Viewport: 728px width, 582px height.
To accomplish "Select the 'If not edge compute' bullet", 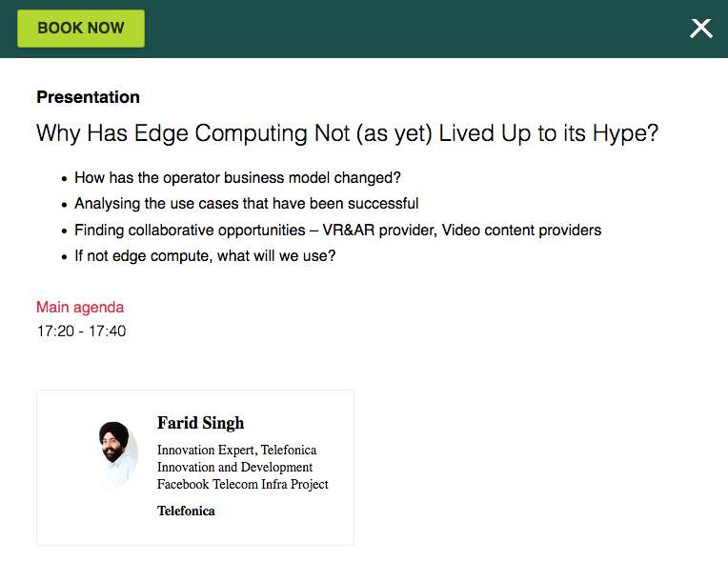I will (x=204, y=256).
